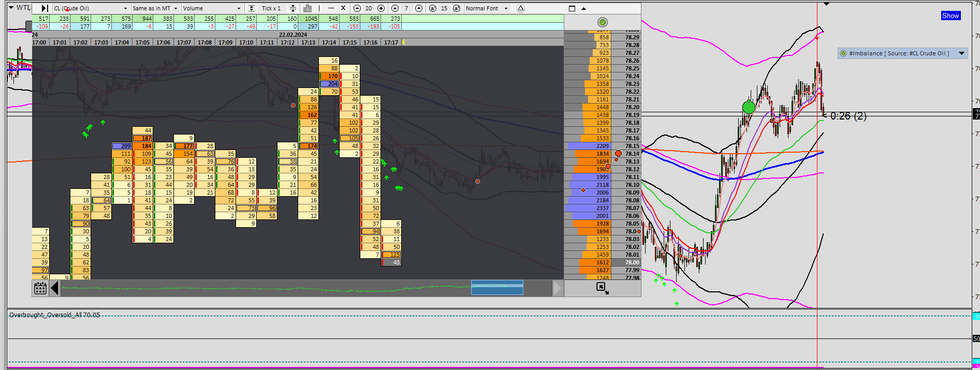This screenshot has width=980, height=370.
Task: Click the blue navigator window on overview strip
Action: click(497, 287)
